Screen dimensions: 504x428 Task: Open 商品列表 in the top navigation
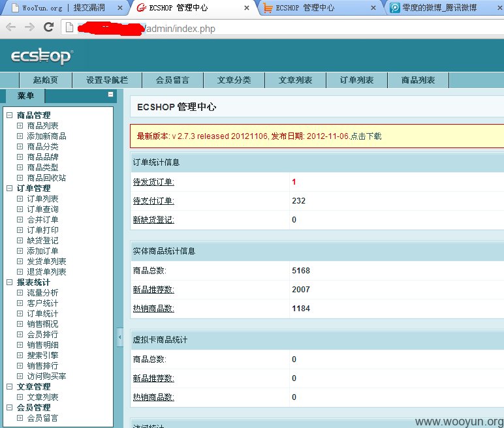point(418,80)
